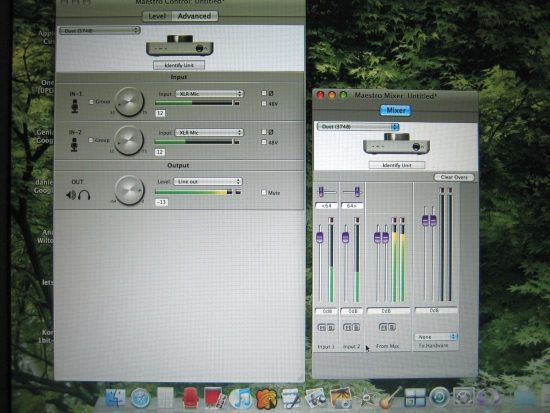Solo Input 1 in the mixer
The height and width of the screenshot is (413, 550).
coord(330,327)
